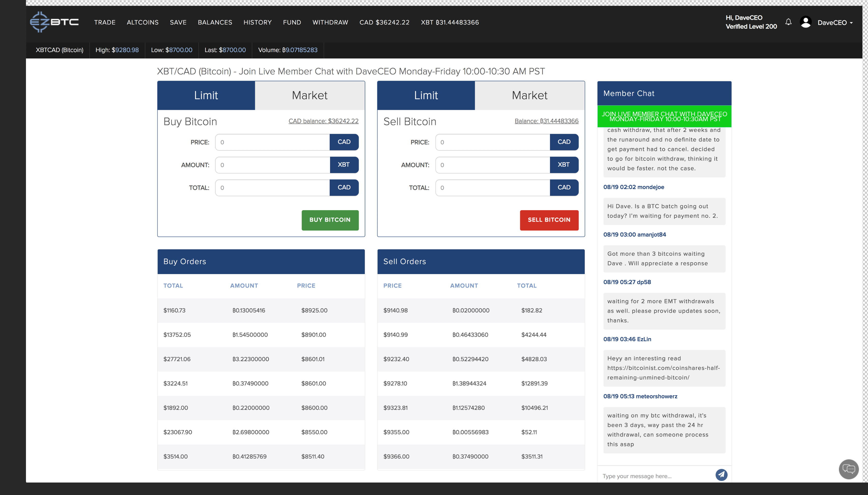Select sell order priced $9366.00
Image resolution: width=868 pixels, height=495 pixels.
click(481, 457)
